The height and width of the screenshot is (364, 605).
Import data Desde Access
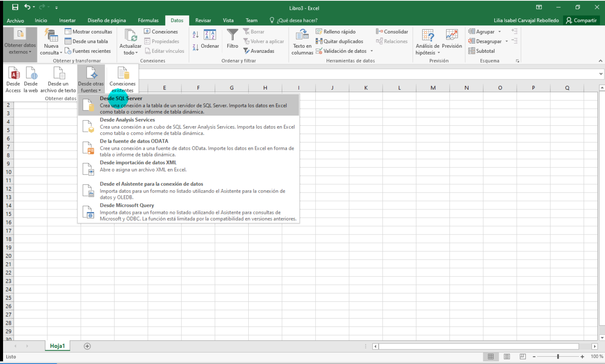coord(13,79)
